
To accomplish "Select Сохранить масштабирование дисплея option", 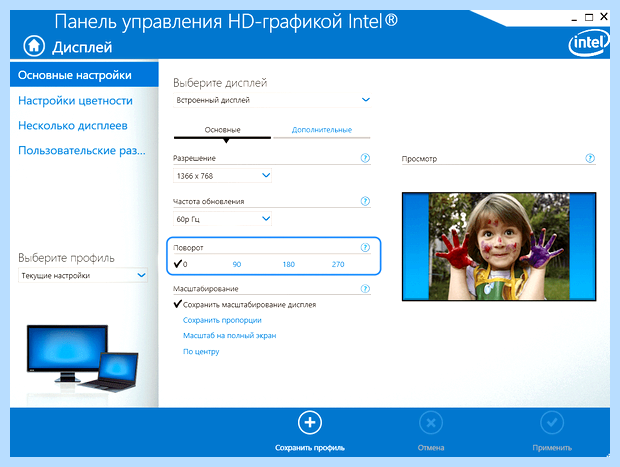I will [245, 304].
